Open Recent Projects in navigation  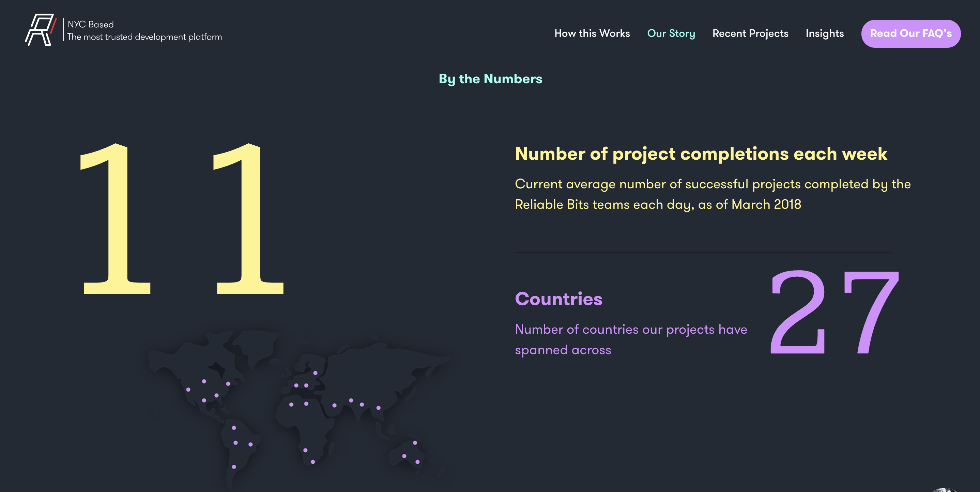(x=750, y=33)
